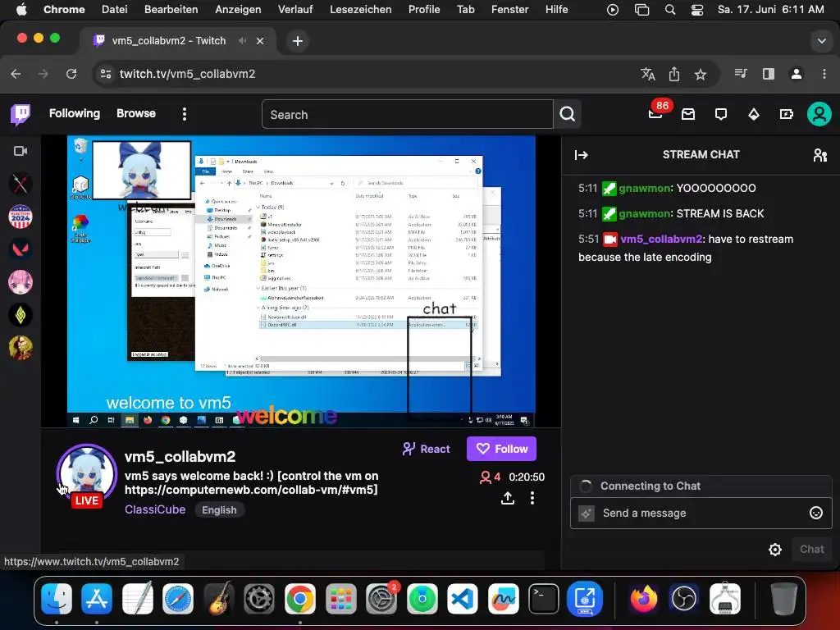Open Twitch notifications with 86 badge
The height and width of the screenshot is (630, 840).
(x=656, y=112)
